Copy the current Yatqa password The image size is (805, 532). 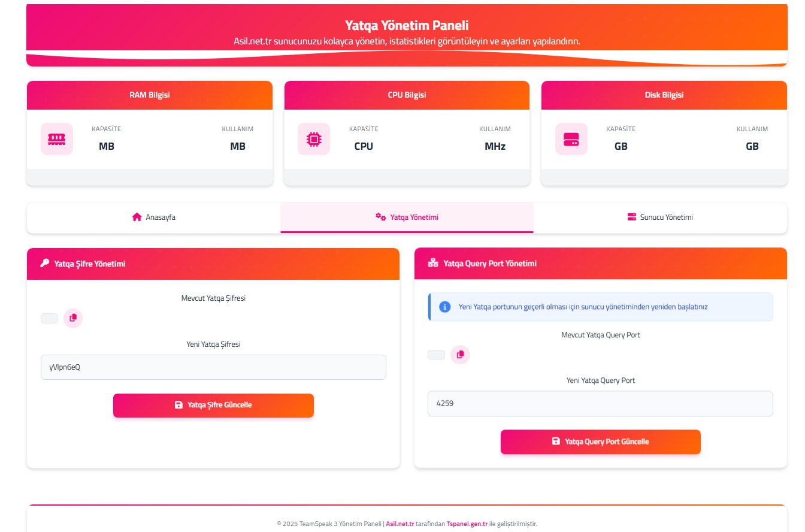click(x=73, y=318)
